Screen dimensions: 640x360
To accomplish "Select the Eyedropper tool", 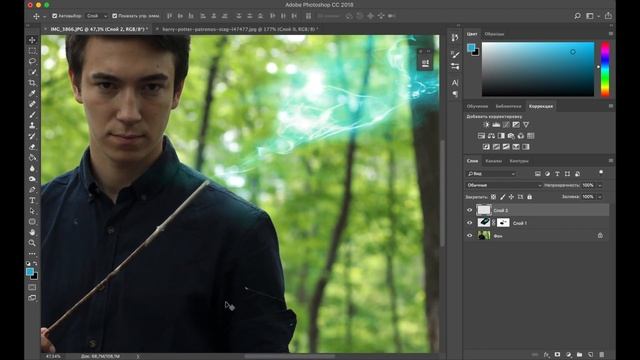I will (32, 93).
